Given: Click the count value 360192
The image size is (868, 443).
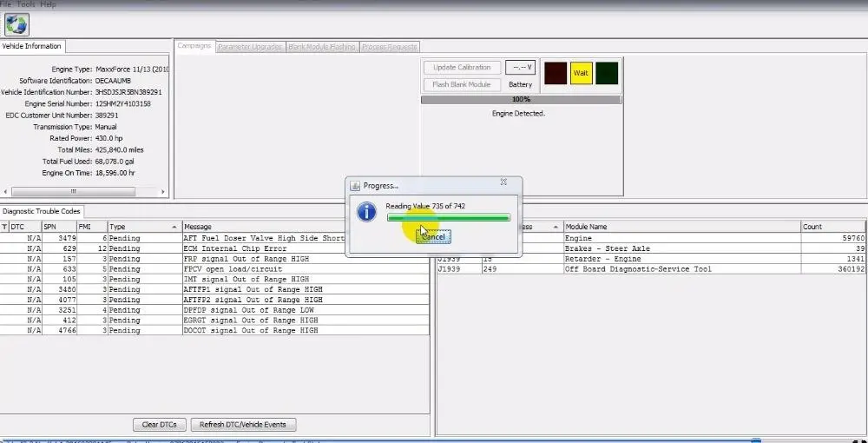Looking at the screenshot, I should pos(852,269).
